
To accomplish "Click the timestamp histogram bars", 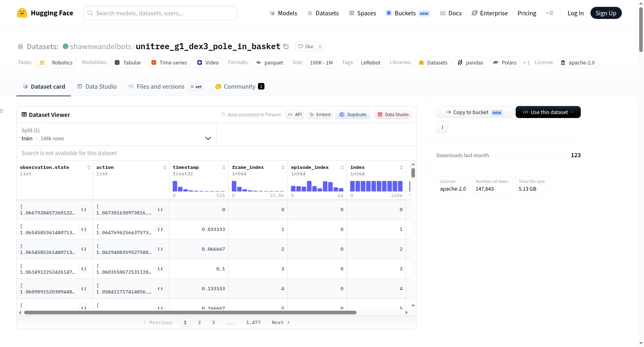I will click(x=199, y=186).
